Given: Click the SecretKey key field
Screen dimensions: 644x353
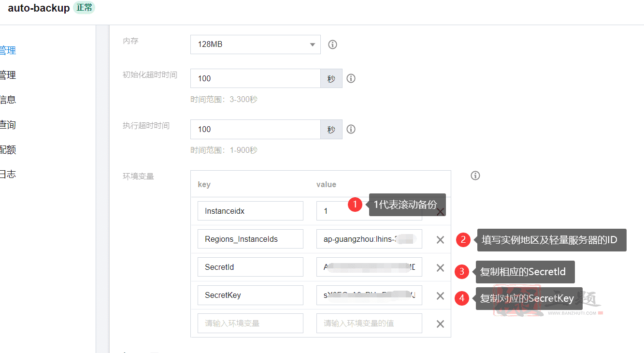Looking at the screenshot, I should 250,295.
